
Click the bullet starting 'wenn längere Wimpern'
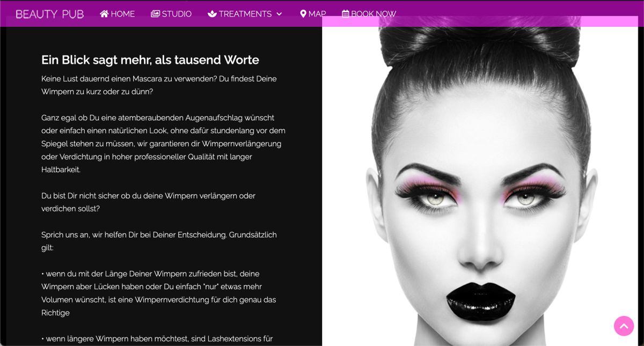(157, 339)
